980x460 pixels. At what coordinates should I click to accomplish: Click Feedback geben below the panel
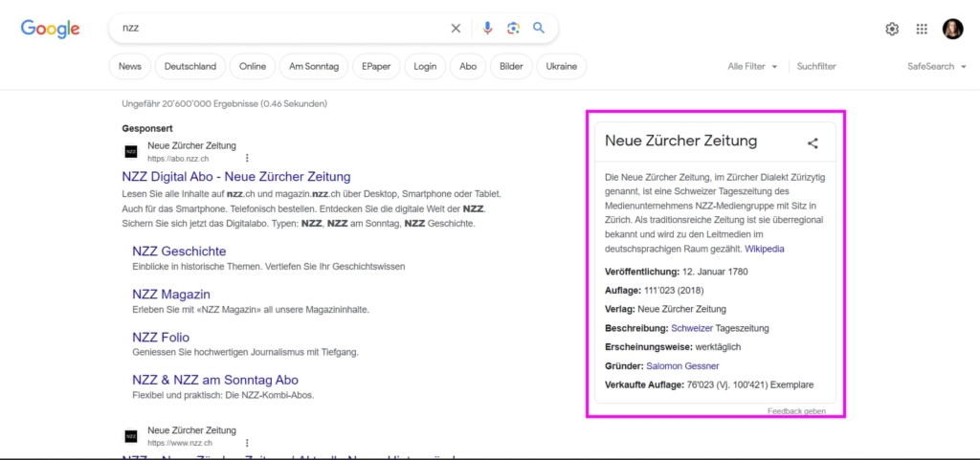(x=796, y=411)
